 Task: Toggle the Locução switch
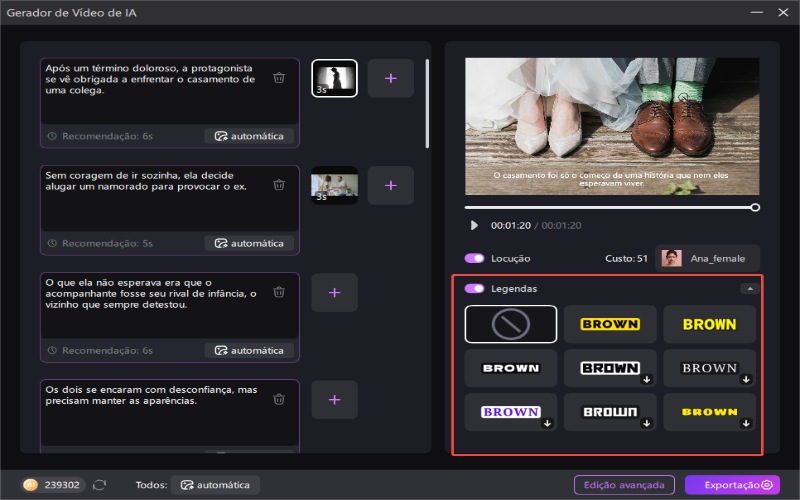(x=474, y=258)
